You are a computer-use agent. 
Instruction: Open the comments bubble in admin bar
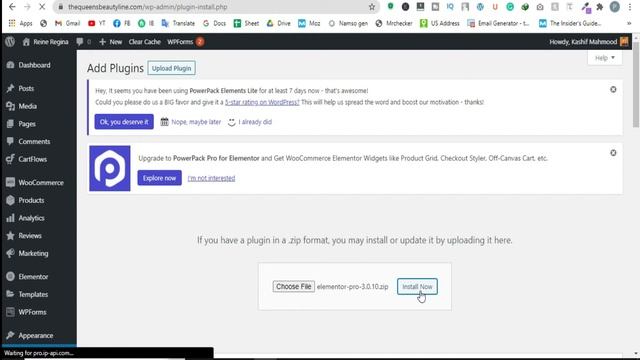[83, 42]
